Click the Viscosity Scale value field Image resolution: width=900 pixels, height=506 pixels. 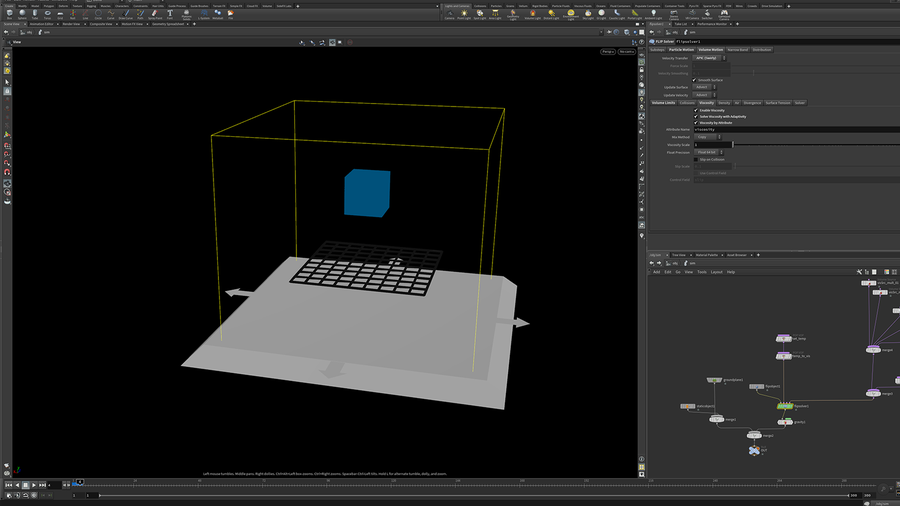pos(712,145)
